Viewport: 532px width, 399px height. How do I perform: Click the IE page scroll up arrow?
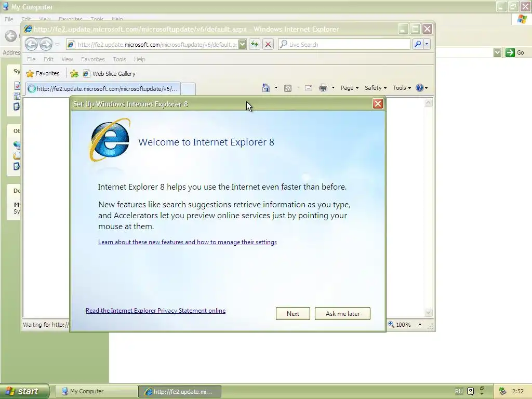pos(428,103)
